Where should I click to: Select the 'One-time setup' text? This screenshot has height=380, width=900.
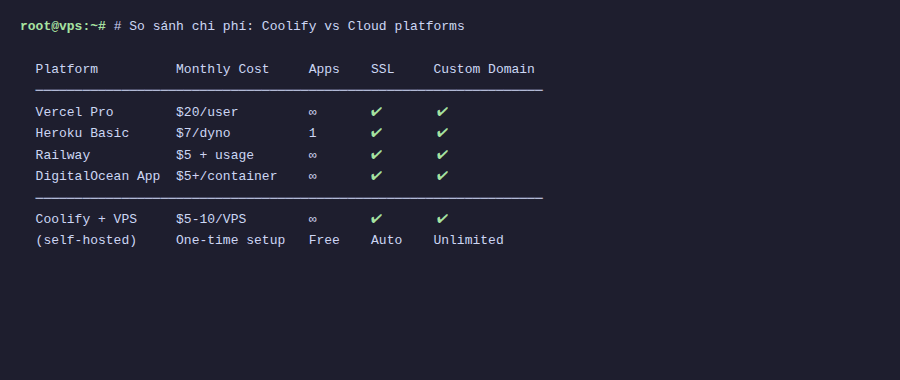click(230, 241)
